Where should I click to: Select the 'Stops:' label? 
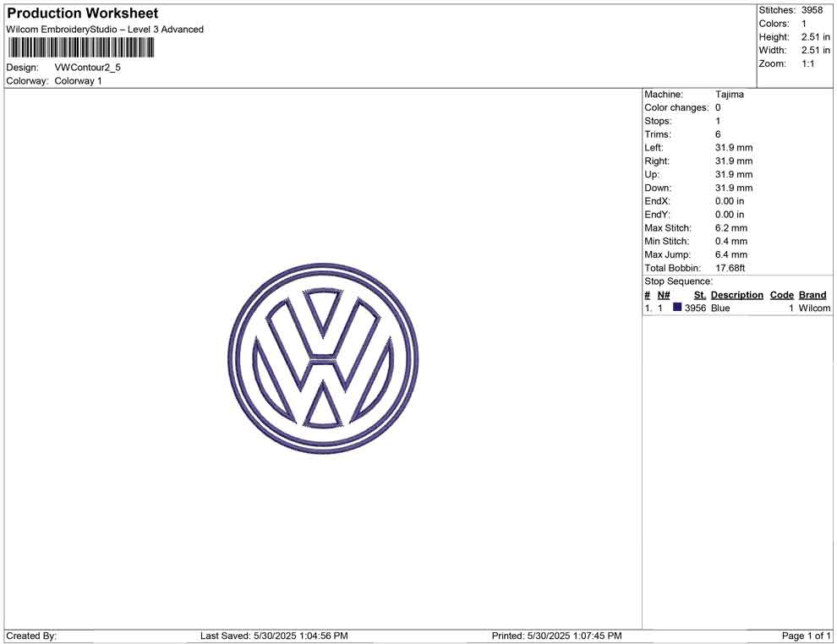tap(658, 121)
